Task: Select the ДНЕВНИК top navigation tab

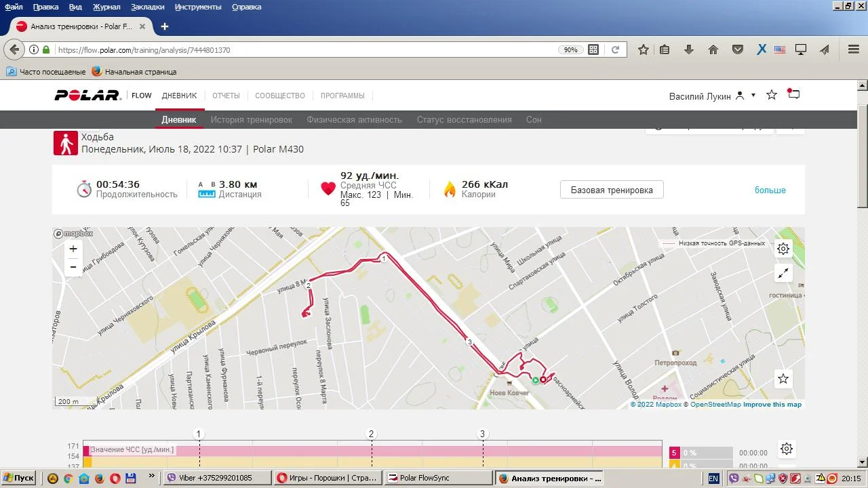Action: click(179, 96)
